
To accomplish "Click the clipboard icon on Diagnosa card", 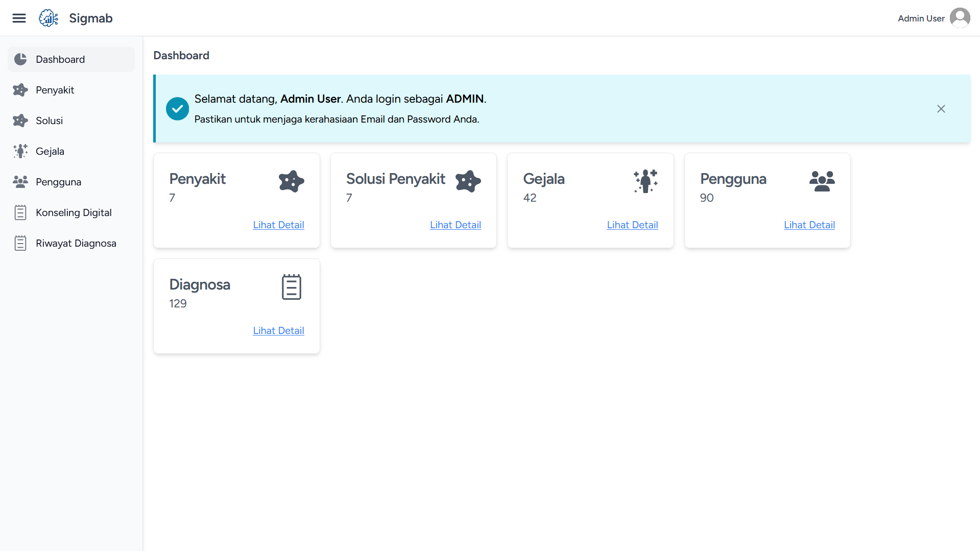I will pos(291,287).
